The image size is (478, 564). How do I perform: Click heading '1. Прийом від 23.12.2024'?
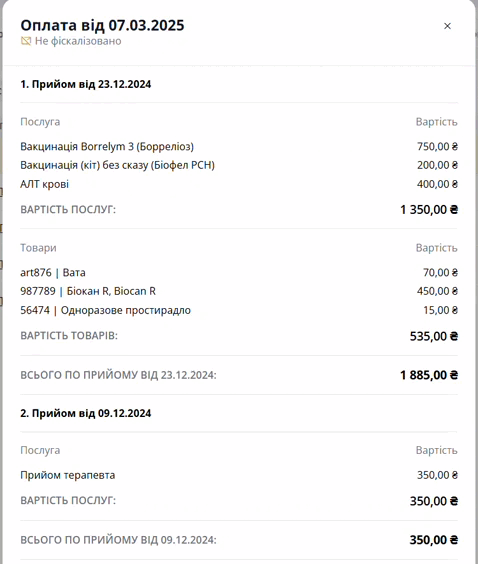click(x=86, y=84)
